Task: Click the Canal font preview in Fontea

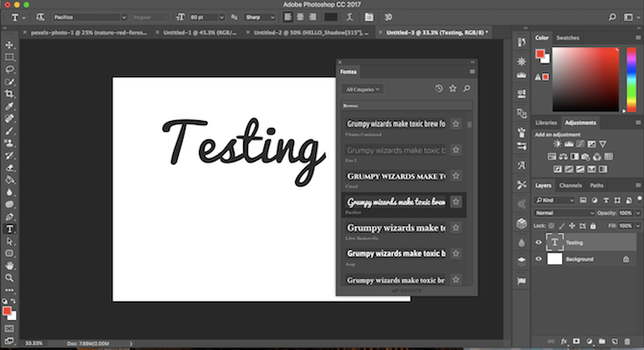Action: pos(395,176)
